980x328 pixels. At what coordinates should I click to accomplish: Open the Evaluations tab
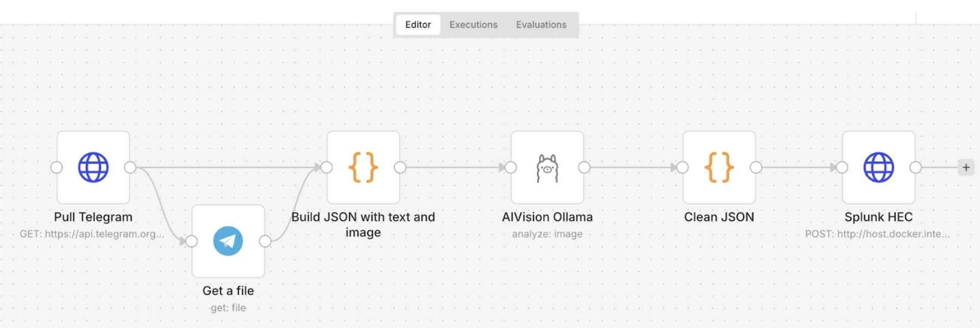click(x=541, y=25)
